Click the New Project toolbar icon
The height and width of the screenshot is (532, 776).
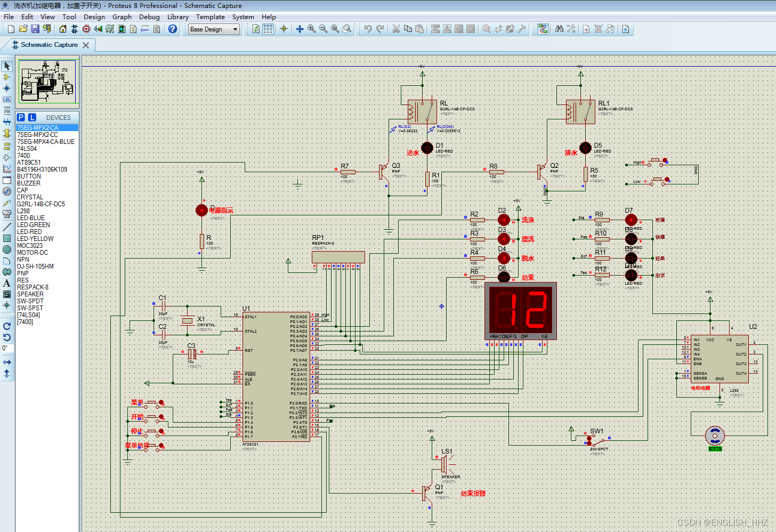11,29
